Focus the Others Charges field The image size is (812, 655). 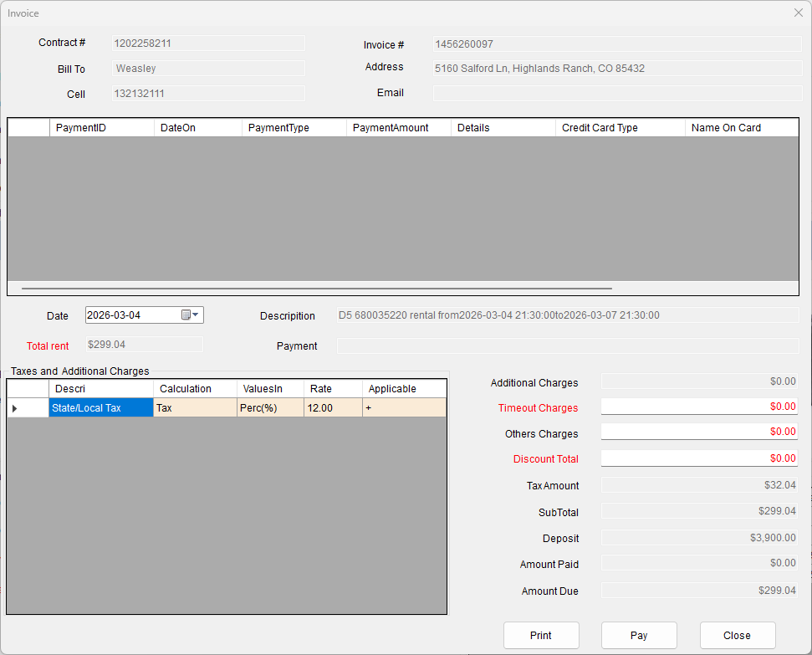tap(699, 432)
